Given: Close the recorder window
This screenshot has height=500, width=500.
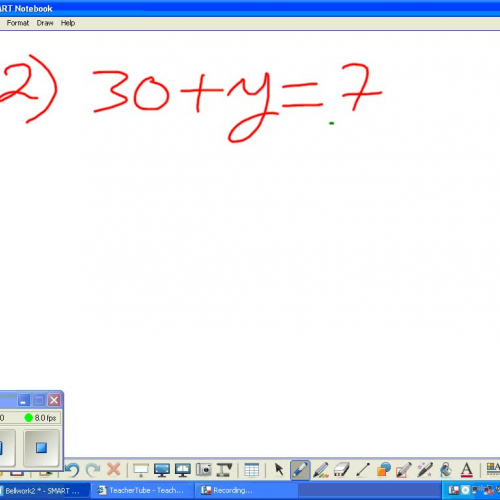Looking at the screenshot, I should (x=54, y=400).
